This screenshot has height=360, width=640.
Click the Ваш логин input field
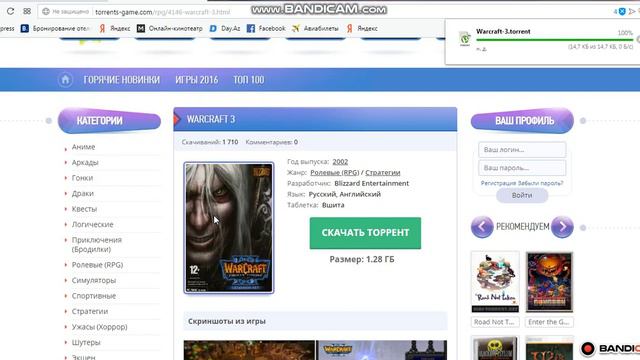click(x=522, y=150)
